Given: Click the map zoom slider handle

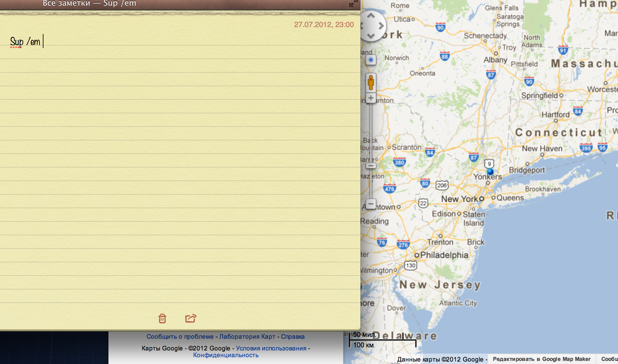Looking at the screenshot, I should click(371, 166).
